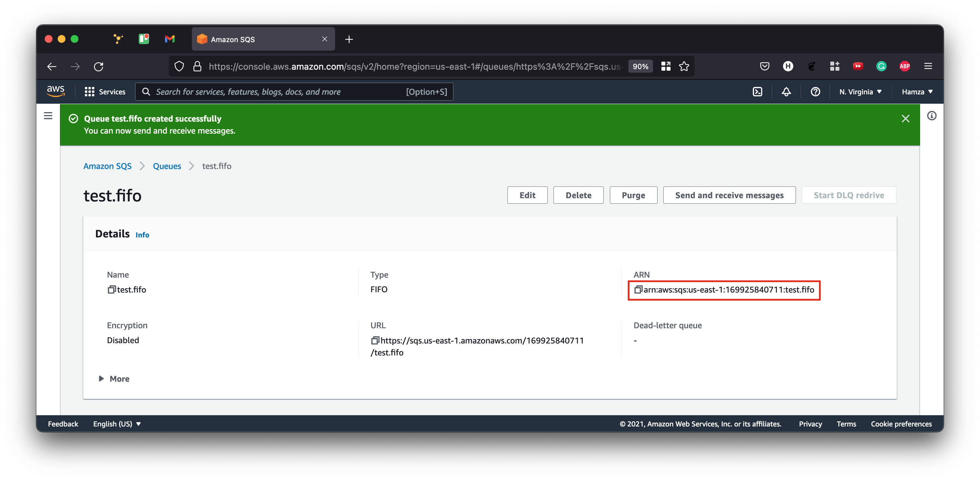Click the AWS logo home icon
Screen dimensions: 980x480
pos(55,91)
